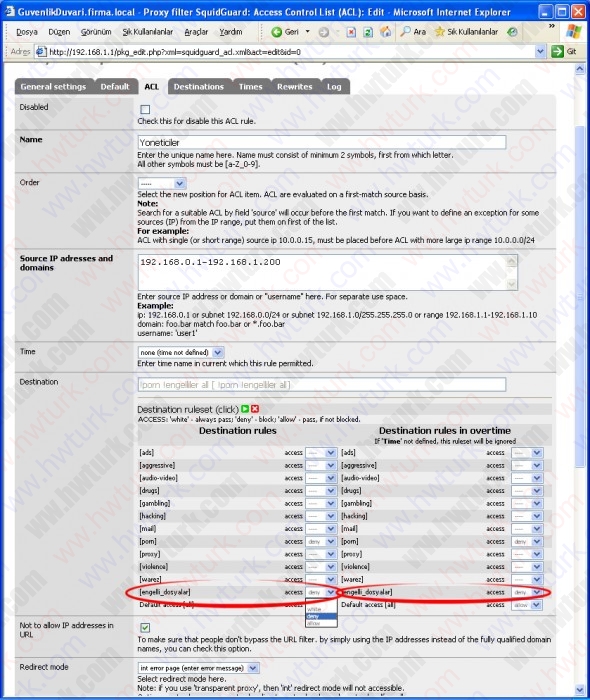
Task: Click page scrollbar down arrow
Action: pos(580,690)
